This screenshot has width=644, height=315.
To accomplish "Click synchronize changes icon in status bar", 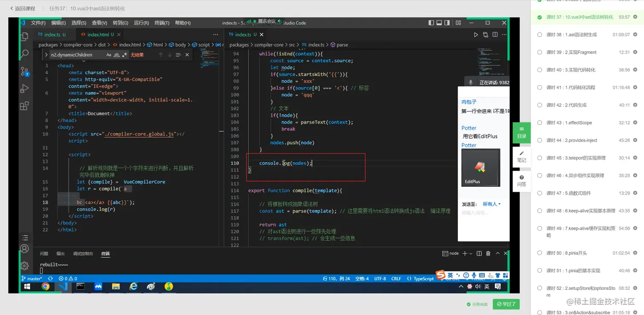I will tap(50, 278).
